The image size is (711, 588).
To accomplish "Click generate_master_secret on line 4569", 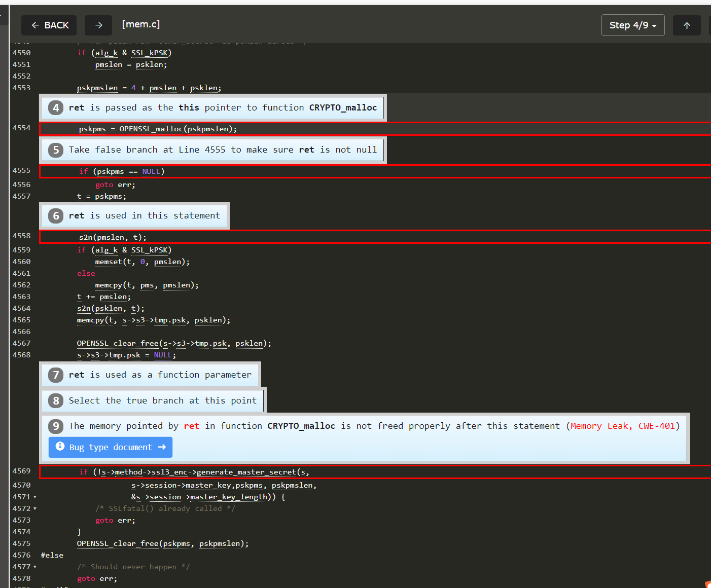I will 246,472.
